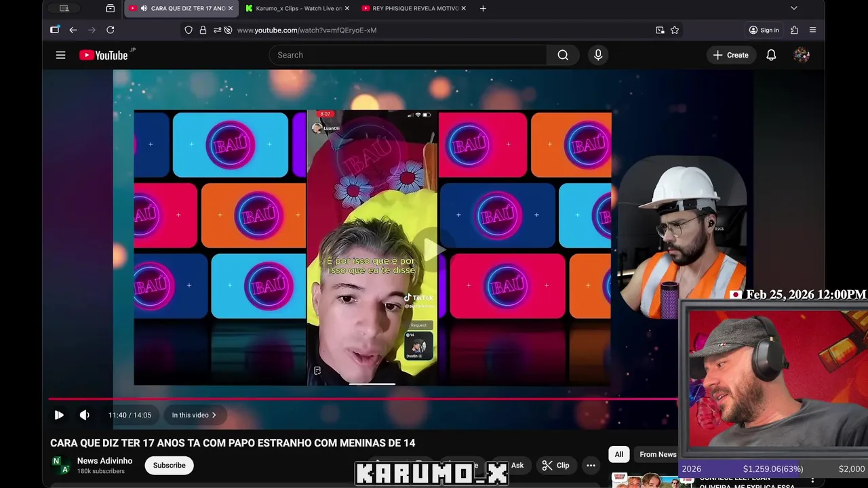
Task: Seek on the red video progress bar
Action: point(363,399)
